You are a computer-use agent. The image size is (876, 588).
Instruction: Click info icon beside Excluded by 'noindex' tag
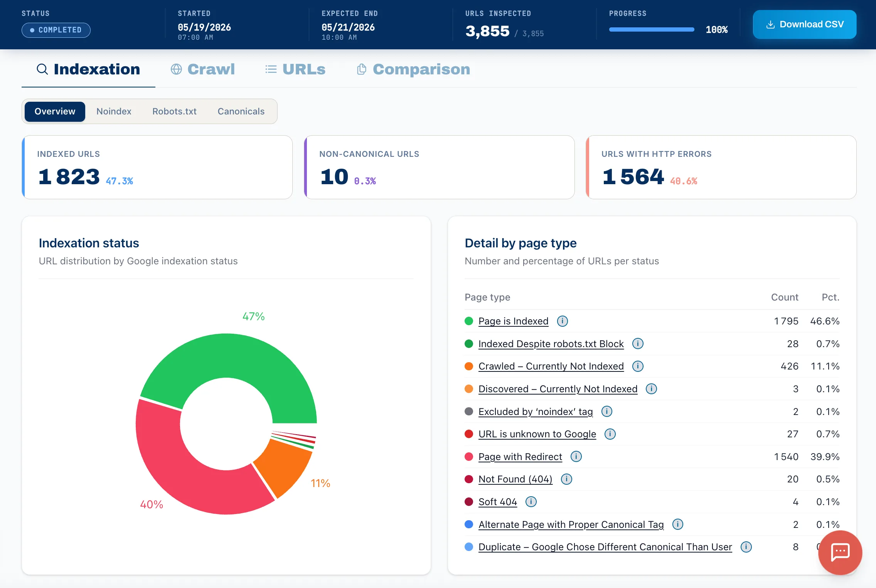(607, 412)
